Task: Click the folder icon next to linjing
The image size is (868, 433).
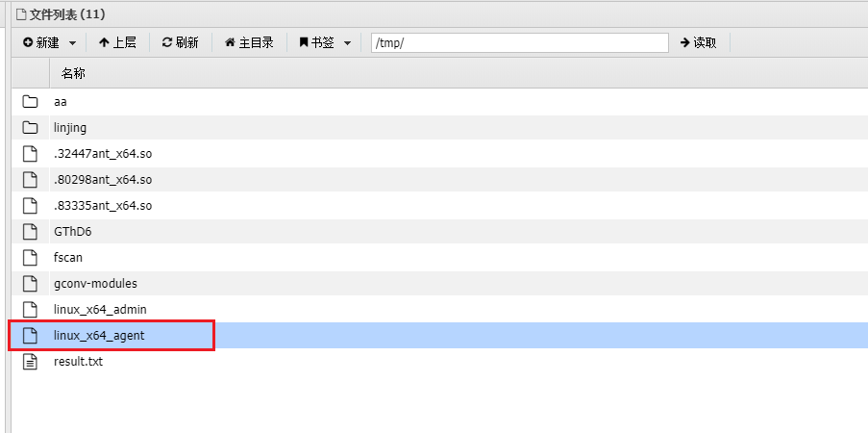Action: coord(30,127)
